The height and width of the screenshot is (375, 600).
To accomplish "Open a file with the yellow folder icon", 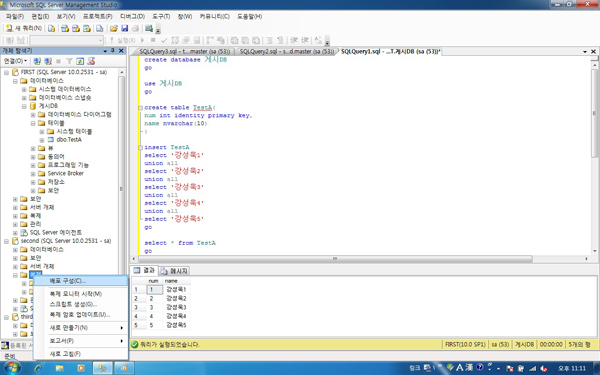I will [x=114, y=28].
